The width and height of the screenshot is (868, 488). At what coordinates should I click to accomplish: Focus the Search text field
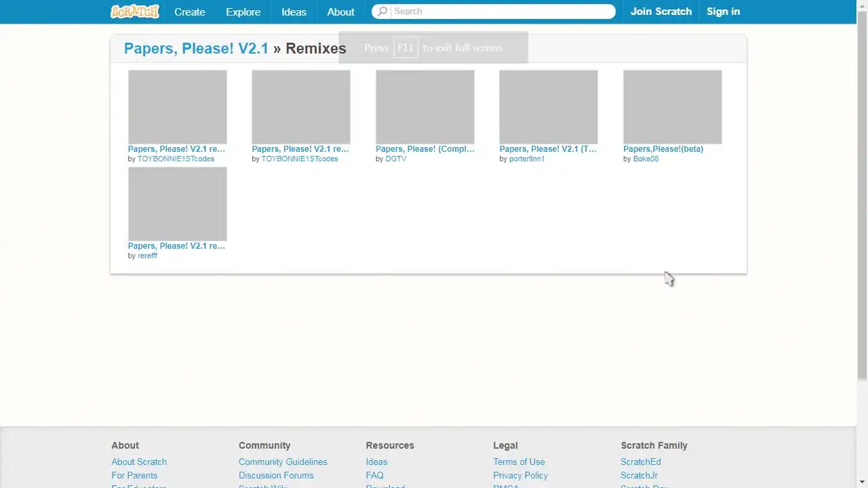[x=502, y=12]
